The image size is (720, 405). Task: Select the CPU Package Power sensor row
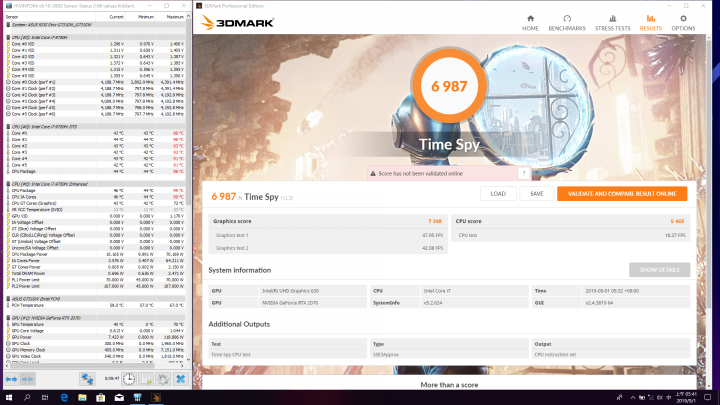pos(95,254)
